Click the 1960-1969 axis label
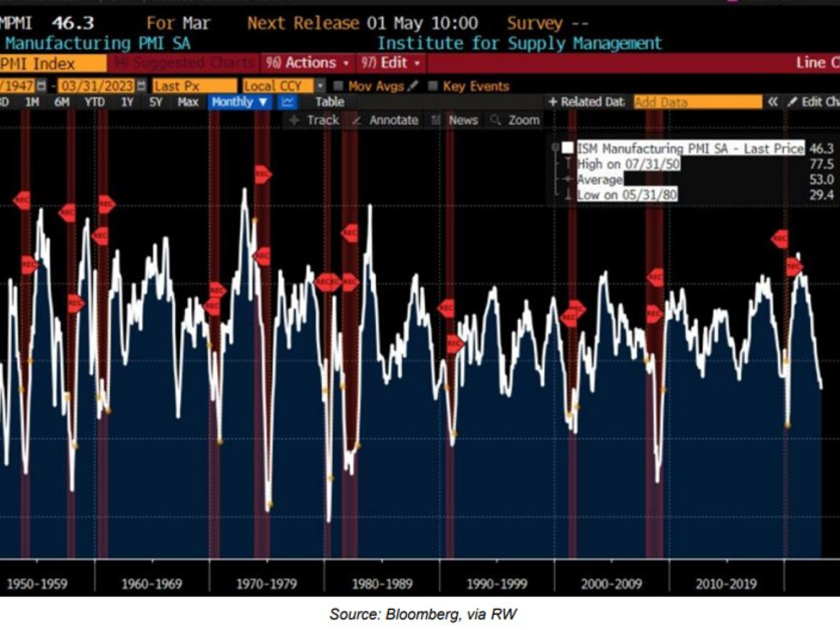The height and width of the screenshot is (630, 840). tap(152, 584)
